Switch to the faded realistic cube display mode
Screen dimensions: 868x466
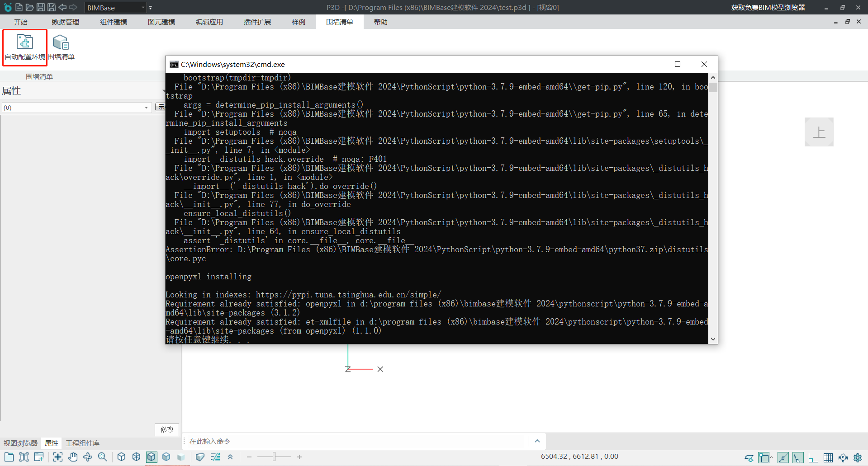(181, 457)
